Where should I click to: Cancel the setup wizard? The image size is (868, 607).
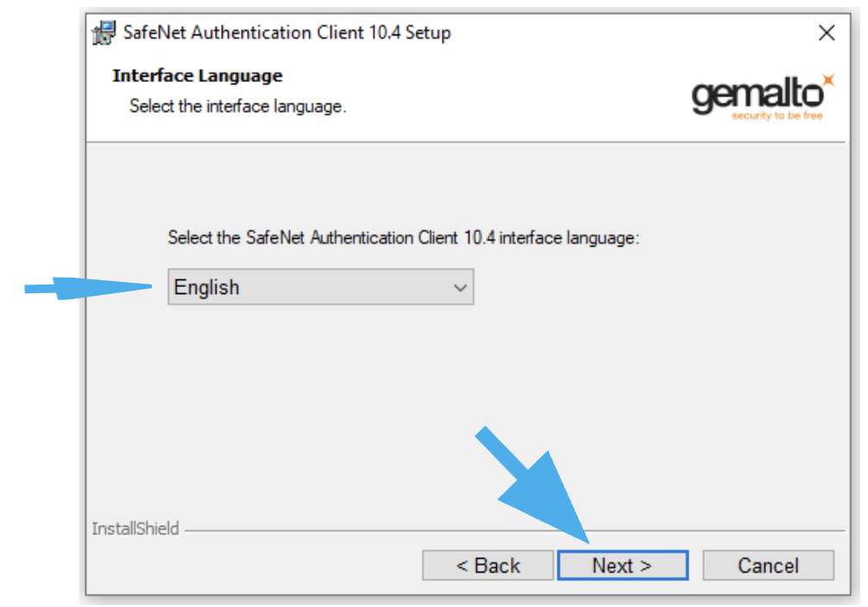coord(769,566)
